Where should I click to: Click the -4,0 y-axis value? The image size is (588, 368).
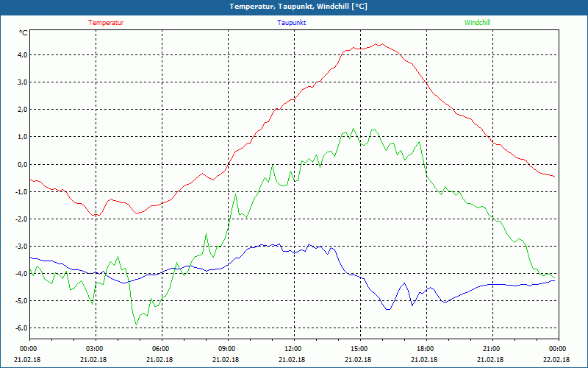(21, 273)
